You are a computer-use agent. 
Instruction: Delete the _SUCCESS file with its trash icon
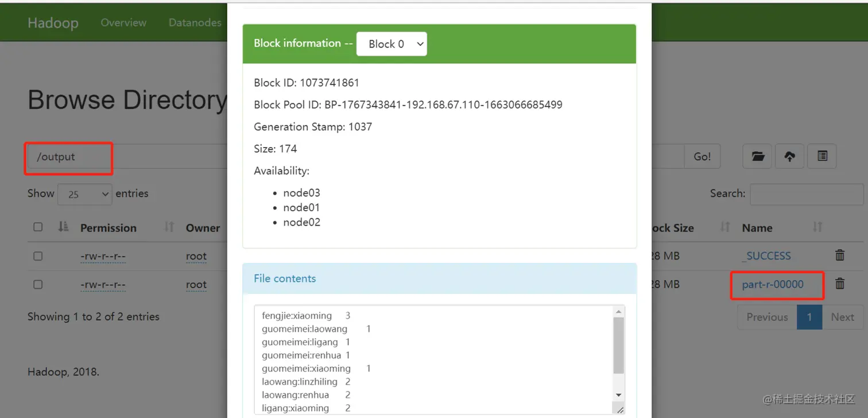tap(840, 256)
